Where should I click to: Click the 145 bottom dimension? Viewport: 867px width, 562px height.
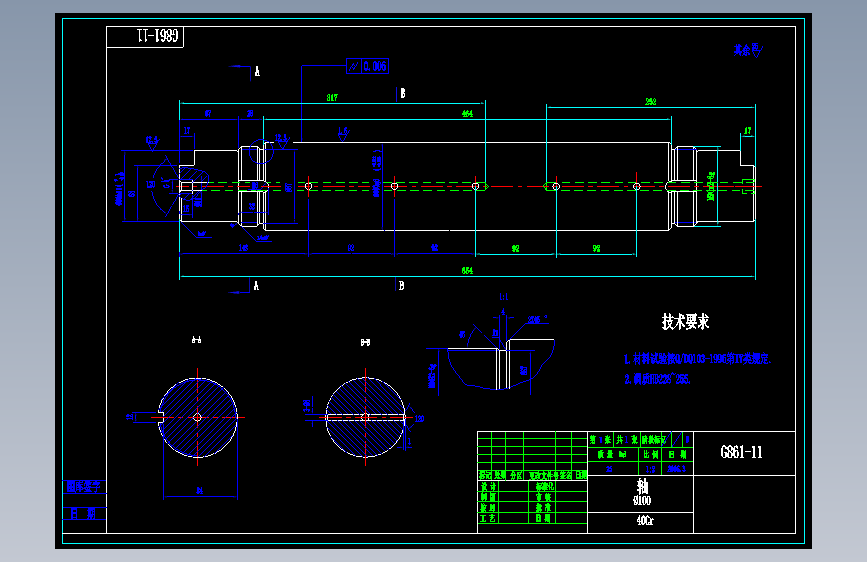pos(243,248)
